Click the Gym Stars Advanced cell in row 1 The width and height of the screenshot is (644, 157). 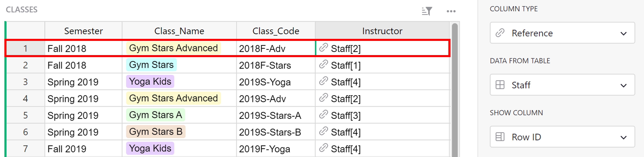click(173, 48)
